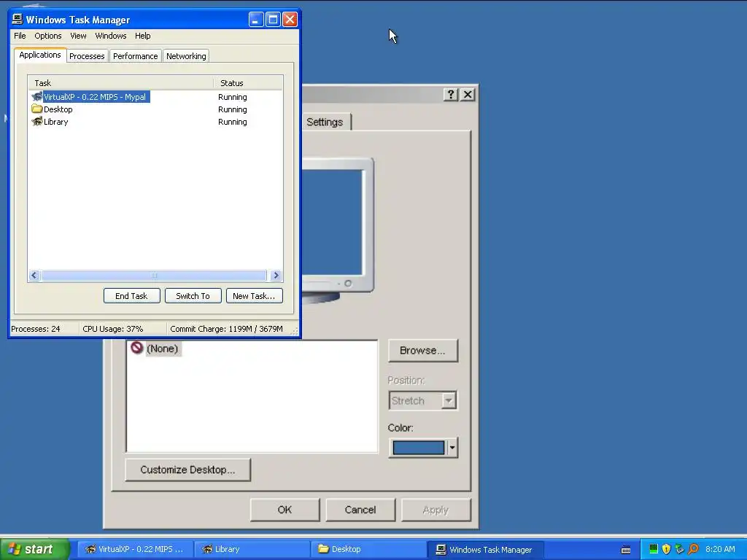The image size is (747, 560).
Task: Click the Help question mark button in Display Properties
Action: pyautogui.click(x=450, y=94)
